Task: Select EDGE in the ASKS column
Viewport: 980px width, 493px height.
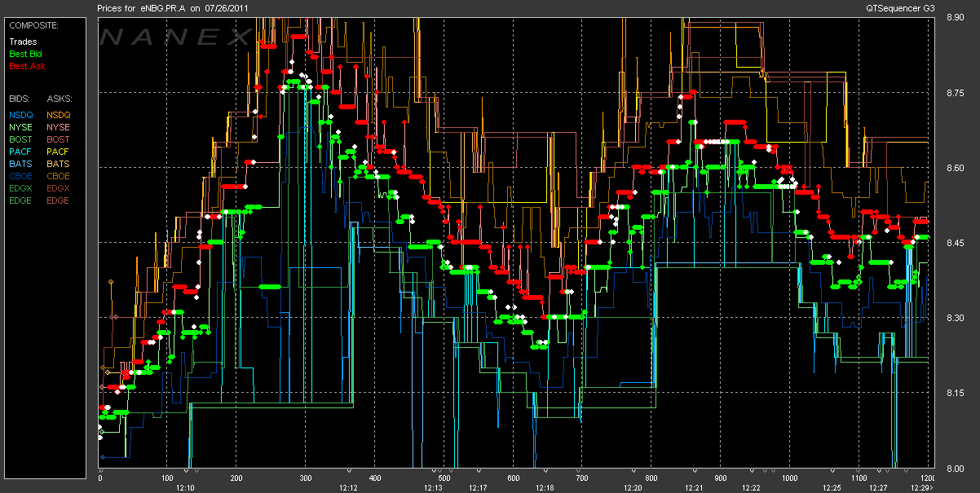Action: (58, 200)
